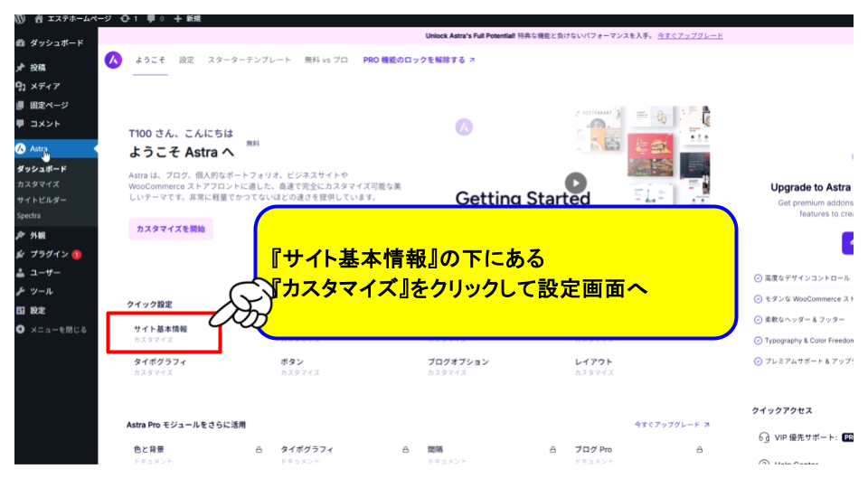Click the Astra submenu ダッシュボード
Image resolution: width=868 pixels, height=488 pixels.
[42, 169]
